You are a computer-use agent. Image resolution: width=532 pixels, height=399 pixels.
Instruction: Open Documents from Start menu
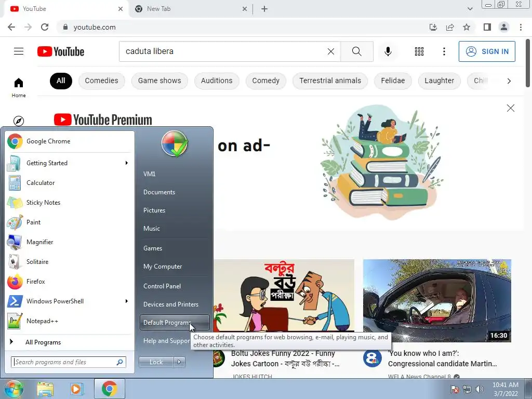pos(175,192)
